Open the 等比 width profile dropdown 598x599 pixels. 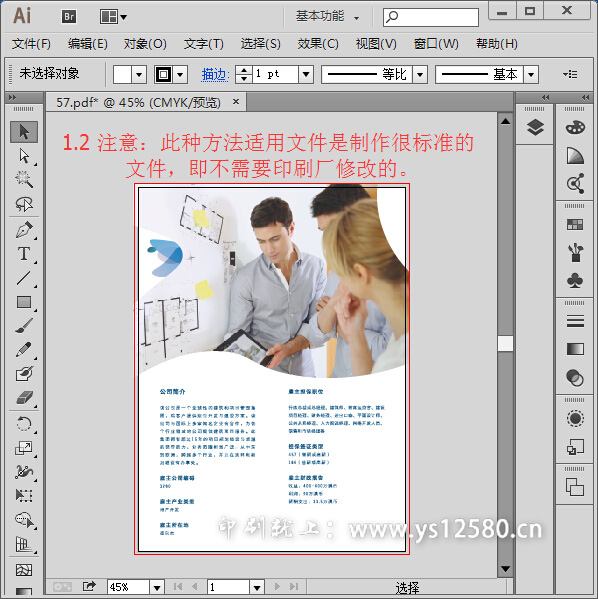coord(420,74)
